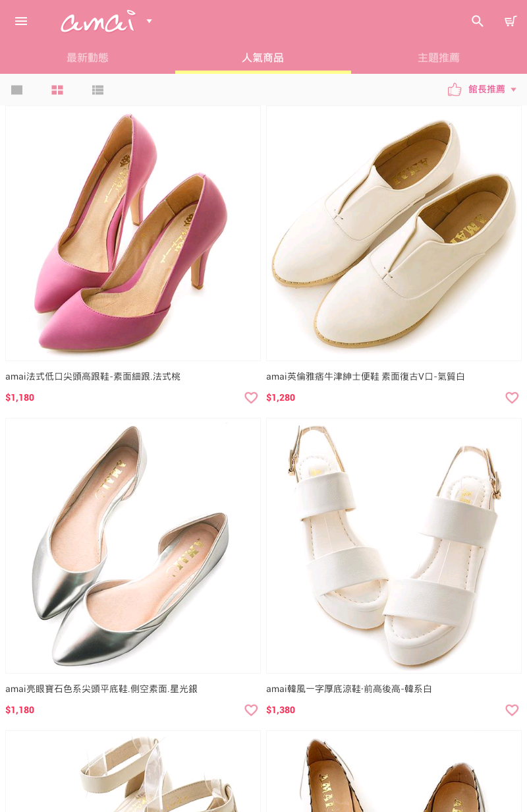
Task: Switch to two-column grid view
Action: pos(57,90)
